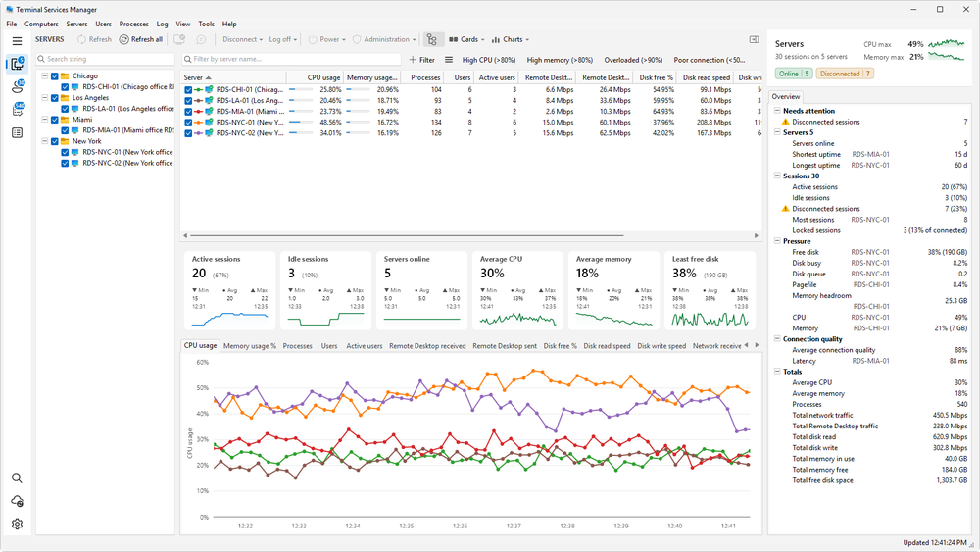Click the table horizontal scrollbar
Viewport: 980px width, 552px height.
tap(407, 235)
